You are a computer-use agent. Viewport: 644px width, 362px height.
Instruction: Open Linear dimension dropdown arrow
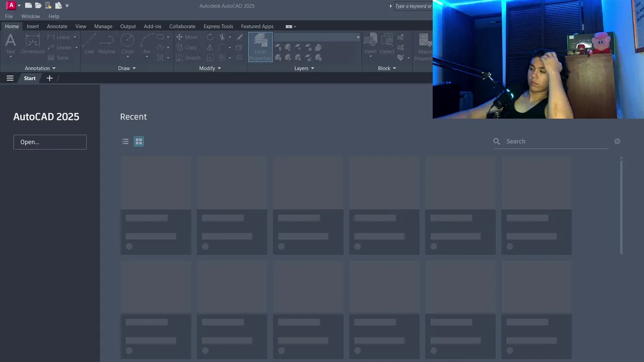click(x=75, y=37)
